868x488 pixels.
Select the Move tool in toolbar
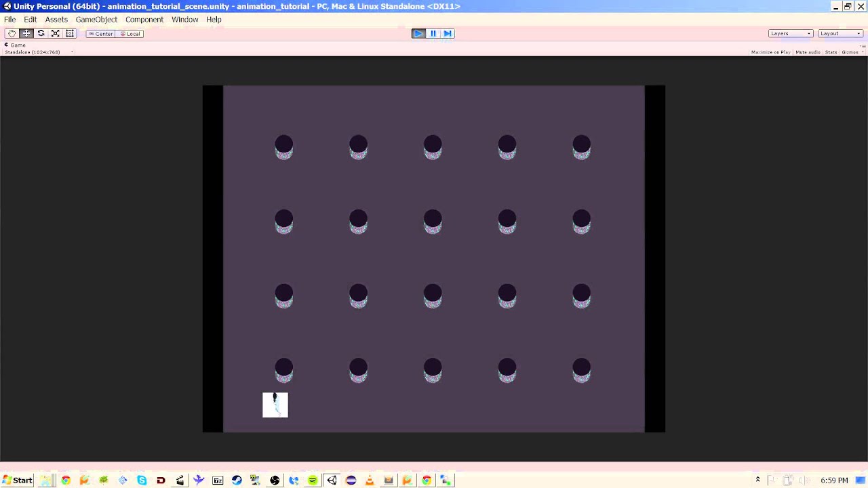[26, 33]
